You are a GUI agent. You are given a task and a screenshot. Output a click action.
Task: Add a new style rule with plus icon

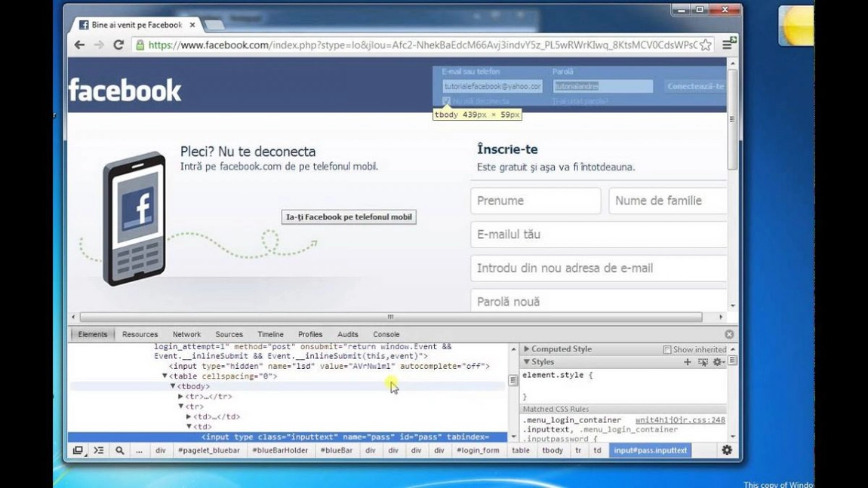[688, 362]
